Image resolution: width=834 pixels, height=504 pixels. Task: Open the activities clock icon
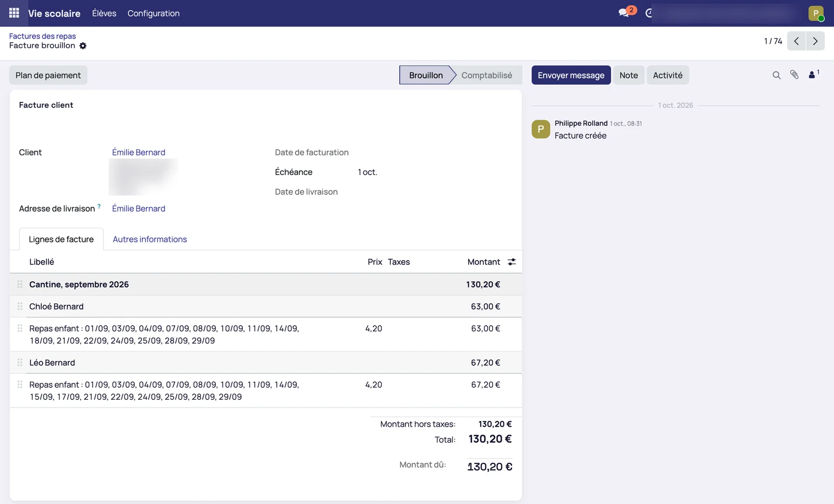(x=649, y=13)
